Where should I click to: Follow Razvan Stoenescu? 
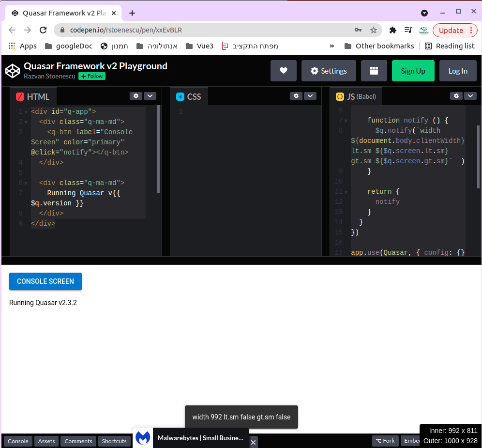click(x=92, y=76)
